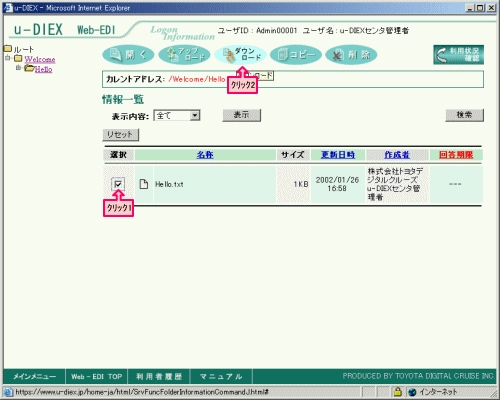
Task: Click the 表示 display button
Action: [x=241, y=115]
